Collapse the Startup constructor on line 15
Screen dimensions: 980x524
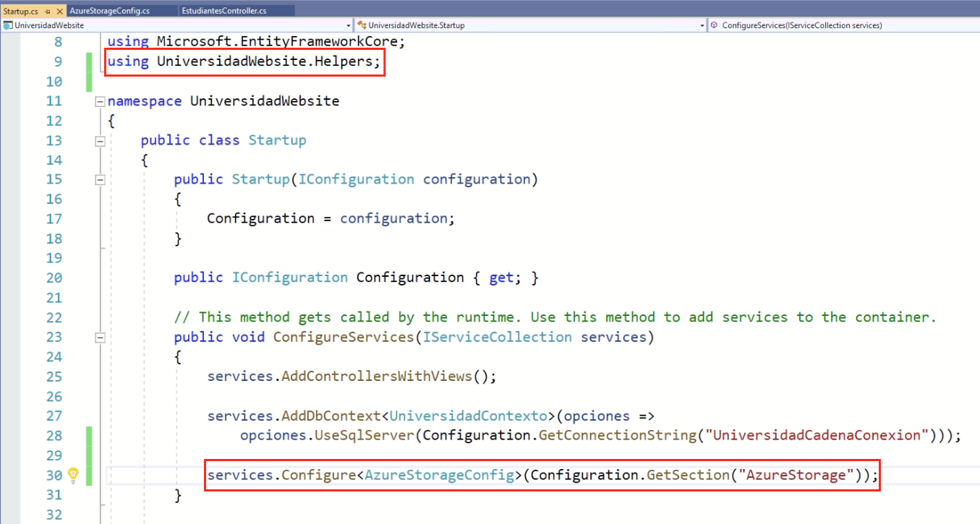point(100,179)
